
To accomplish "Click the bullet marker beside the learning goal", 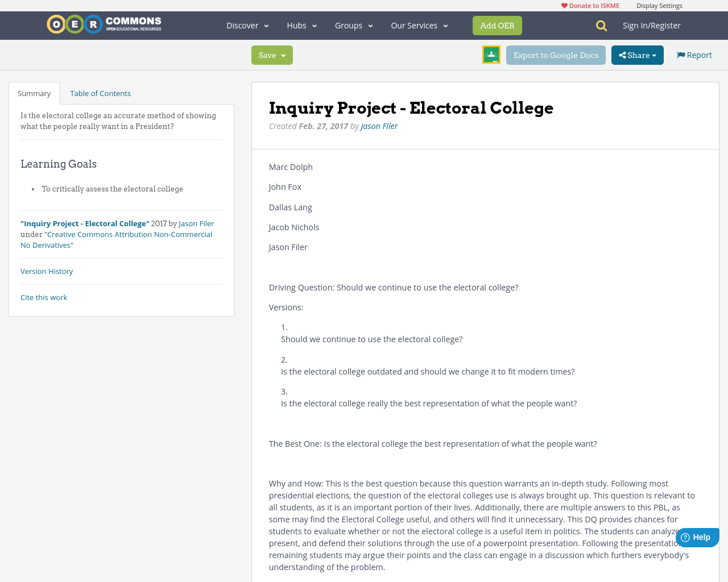I will [34, 188].
